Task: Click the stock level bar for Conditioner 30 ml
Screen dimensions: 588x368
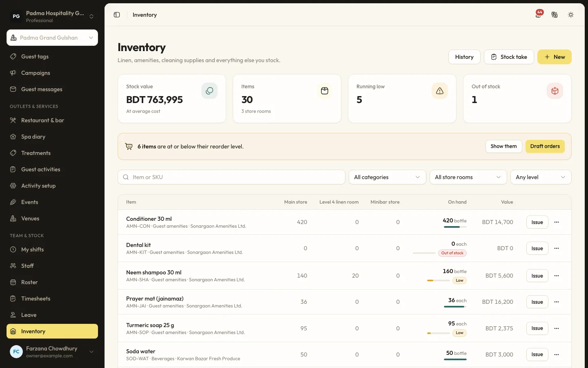Action: pyautogui.click(x=455, y=227)
